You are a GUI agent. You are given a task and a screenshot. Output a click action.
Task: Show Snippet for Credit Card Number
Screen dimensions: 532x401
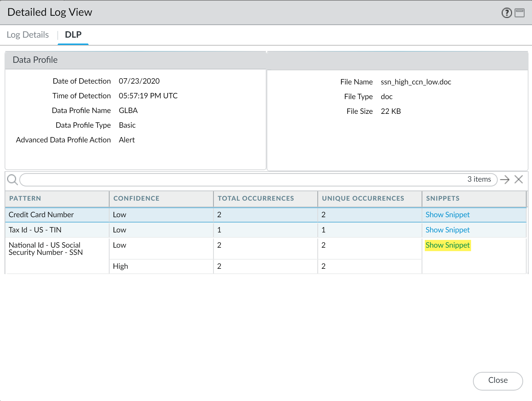pyautogui.click(x=447, y=215)
